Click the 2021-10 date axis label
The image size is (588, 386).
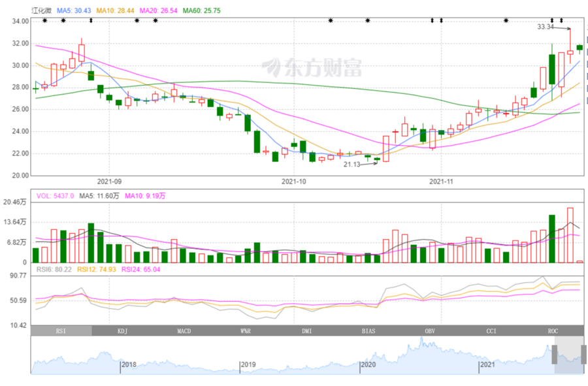pos(294,182)
